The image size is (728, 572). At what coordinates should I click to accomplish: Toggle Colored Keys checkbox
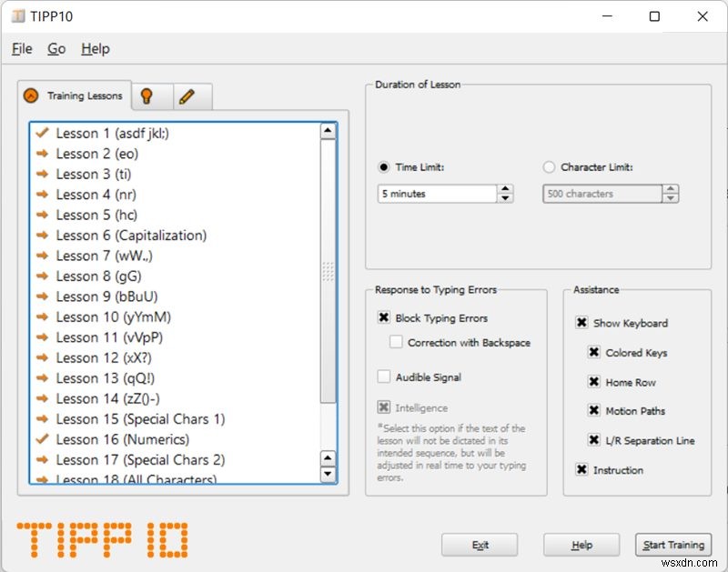(594, 352)
